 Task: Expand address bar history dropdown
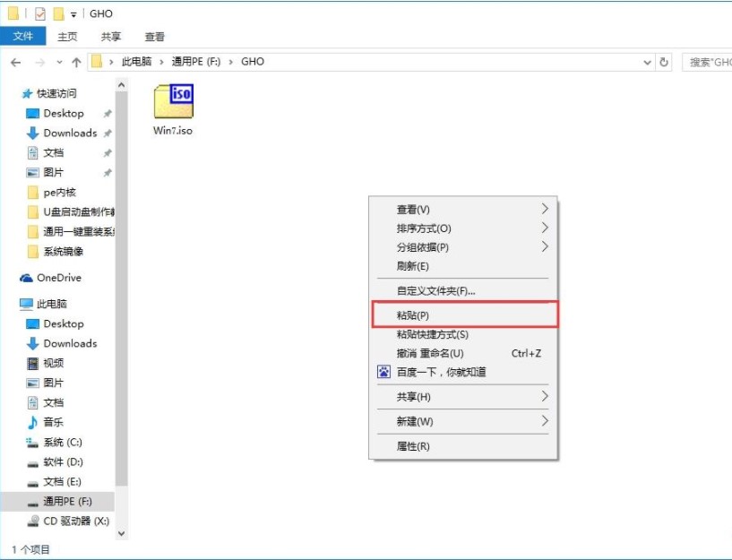647,62
